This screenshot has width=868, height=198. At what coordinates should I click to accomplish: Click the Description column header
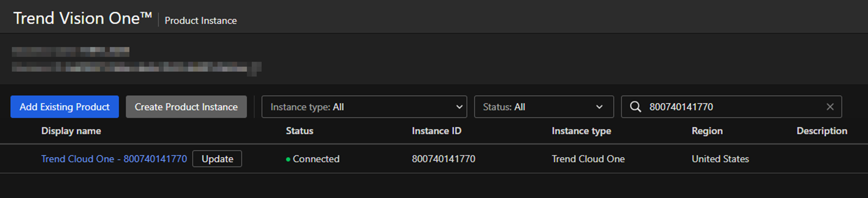tap(821, 131)
